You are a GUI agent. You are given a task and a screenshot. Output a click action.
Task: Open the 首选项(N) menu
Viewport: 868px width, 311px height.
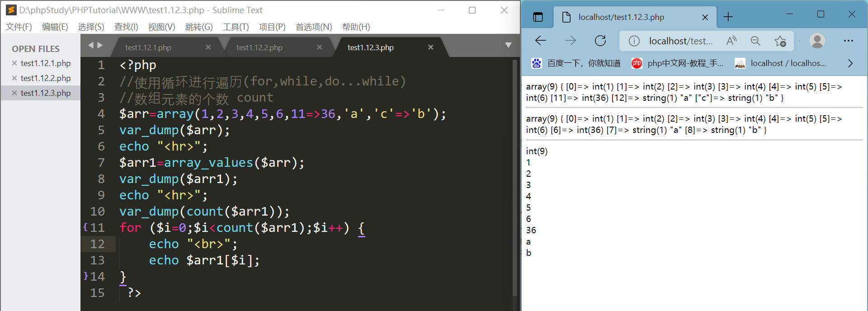(314, 27)
